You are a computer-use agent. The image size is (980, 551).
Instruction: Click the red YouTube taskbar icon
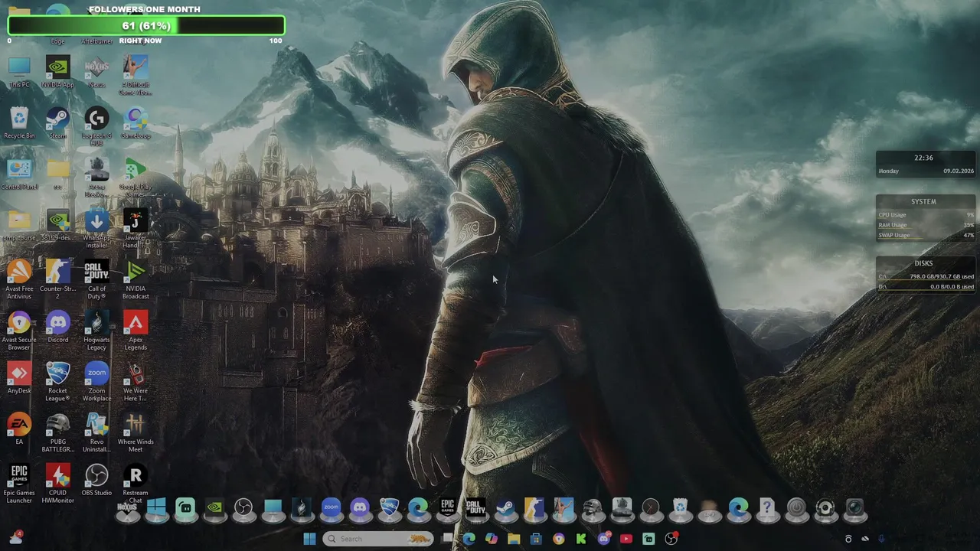pyautogui.click(x=626, y=539)
